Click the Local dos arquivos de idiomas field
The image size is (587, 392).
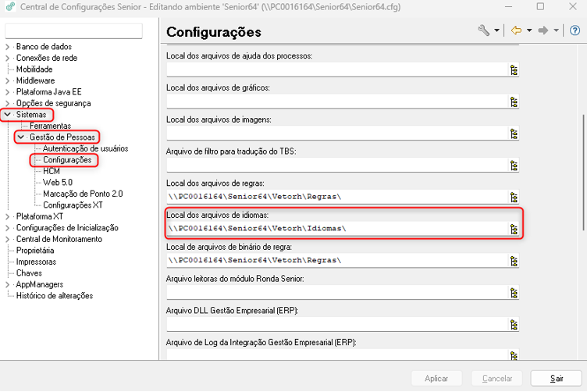(x=337, y=228)
